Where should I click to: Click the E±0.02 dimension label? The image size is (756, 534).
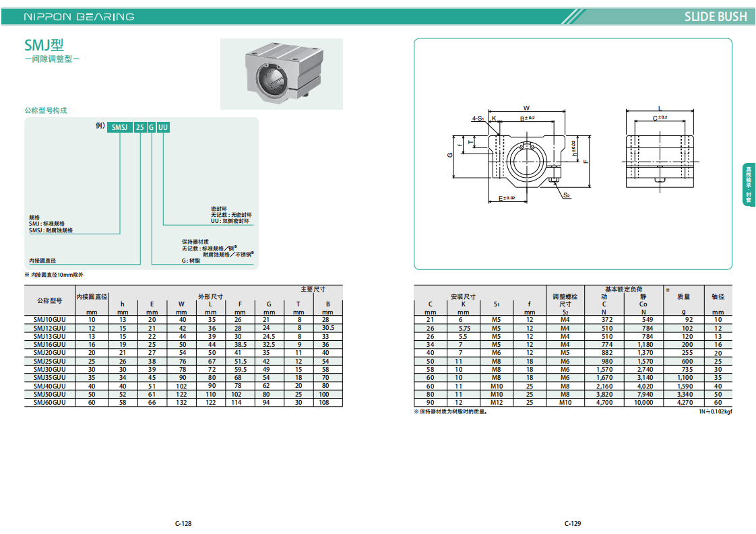(507, 198)
